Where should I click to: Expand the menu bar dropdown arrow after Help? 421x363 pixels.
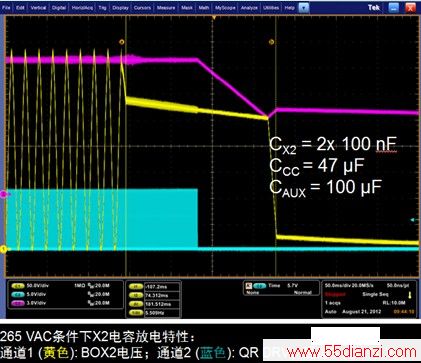(304, 8)
